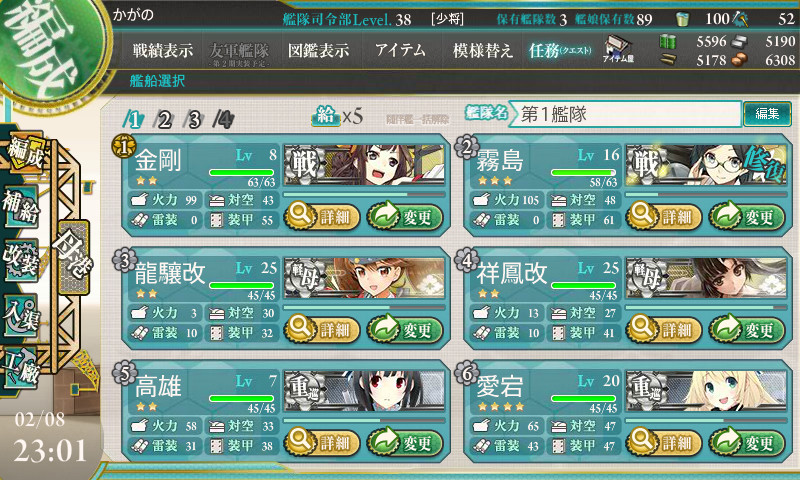Click the アイテム屋 item shop icon
The image size is (800, 480).
618,49
